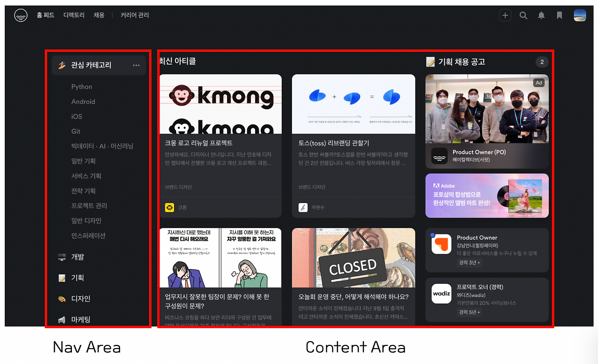Click the 크몽 author avatar icon
The image size is (598, 364).
point(169,207)
